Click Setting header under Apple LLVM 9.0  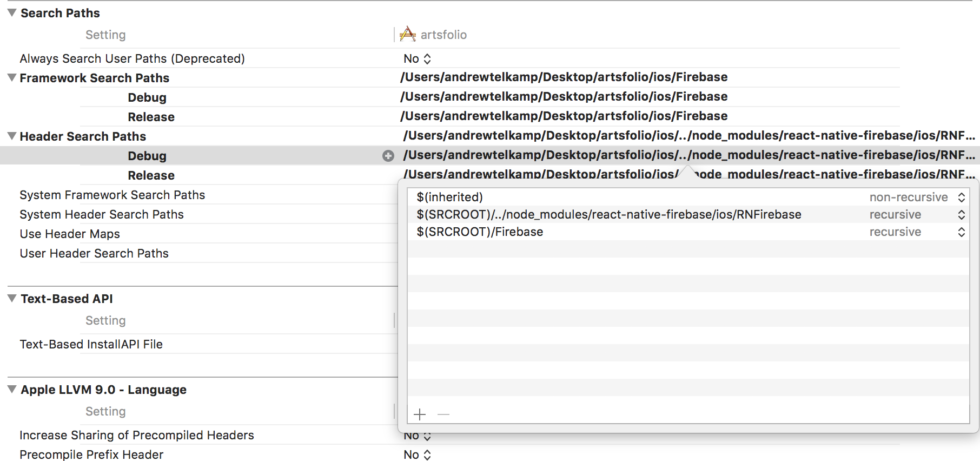point(105,411)
